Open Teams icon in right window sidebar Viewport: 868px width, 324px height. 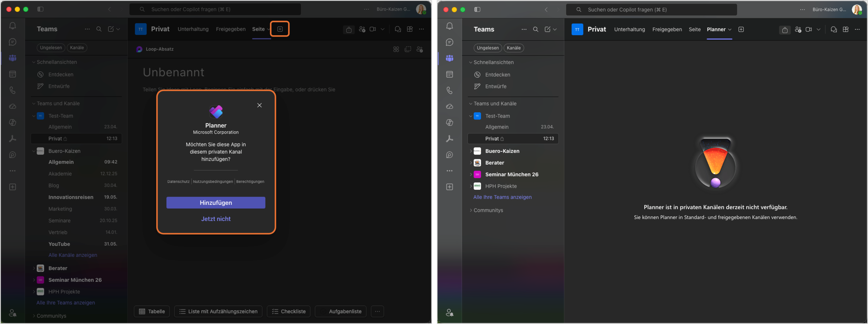click(450, 58)
